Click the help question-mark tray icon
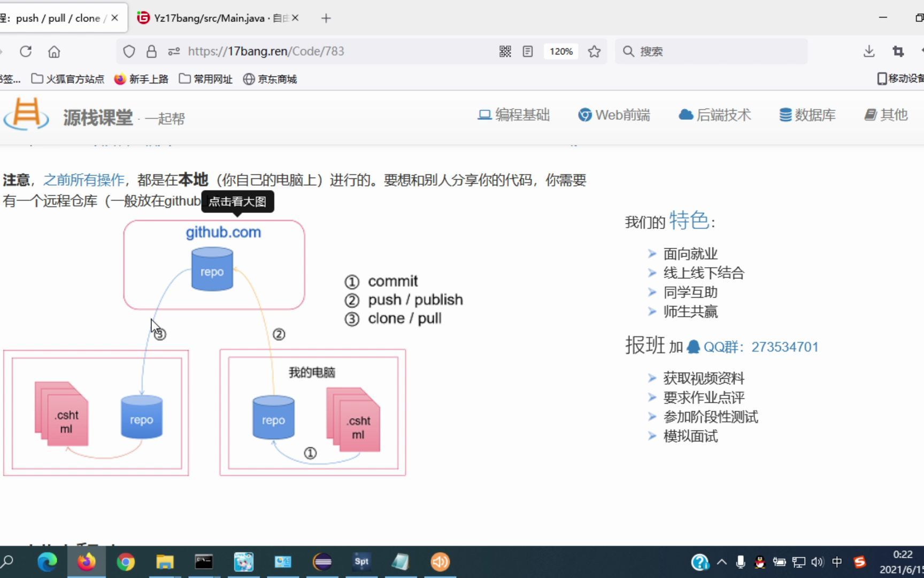The width and height of the screenshot is (924, 578). click(700, 562)
